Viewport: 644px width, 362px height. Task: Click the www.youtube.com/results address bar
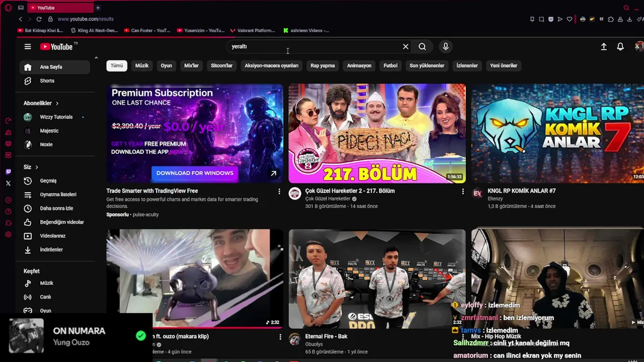tap(86, 19)
